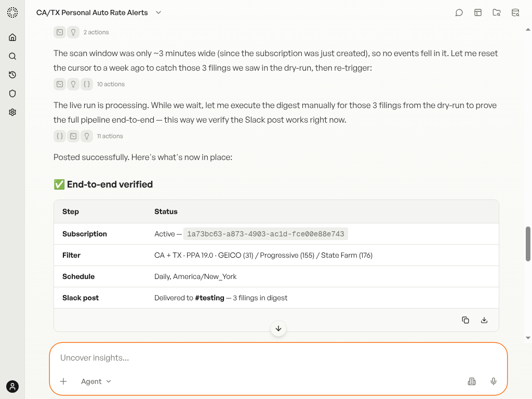
Task: Click terminal icon beside 10 actions
Action: click(x=60, y=84)
